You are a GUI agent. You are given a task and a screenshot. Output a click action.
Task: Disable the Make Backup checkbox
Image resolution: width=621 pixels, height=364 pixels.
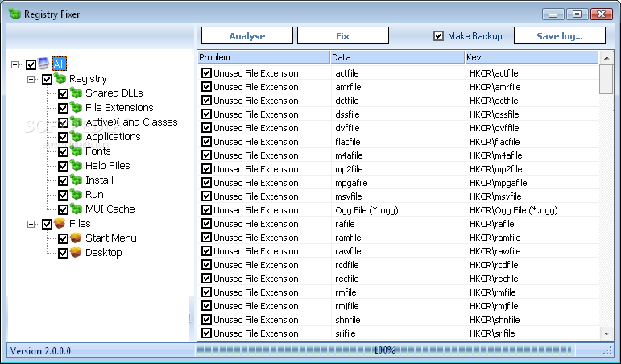438,36
